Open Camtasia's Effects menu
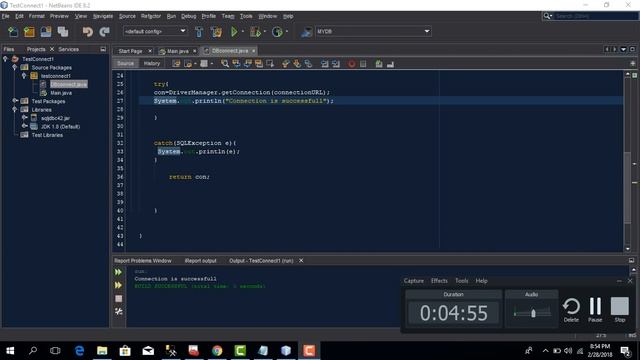The image size is (640, 360). pos(439,281)
